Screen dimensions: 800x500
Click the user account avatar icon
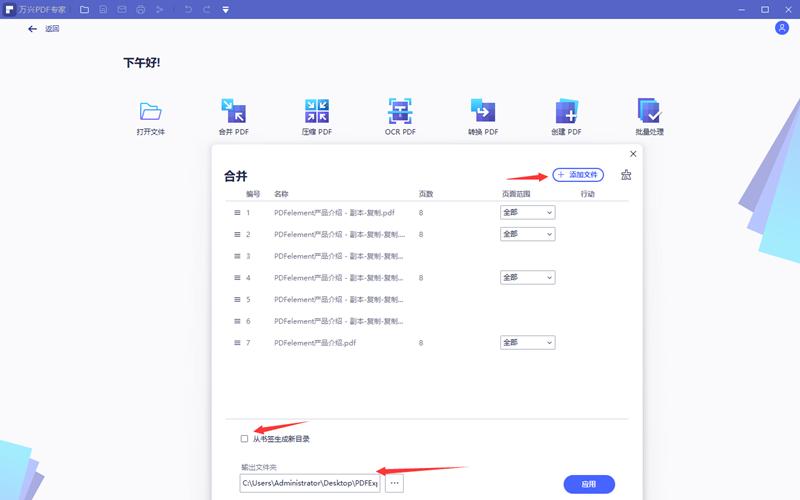tap(782, 28)
